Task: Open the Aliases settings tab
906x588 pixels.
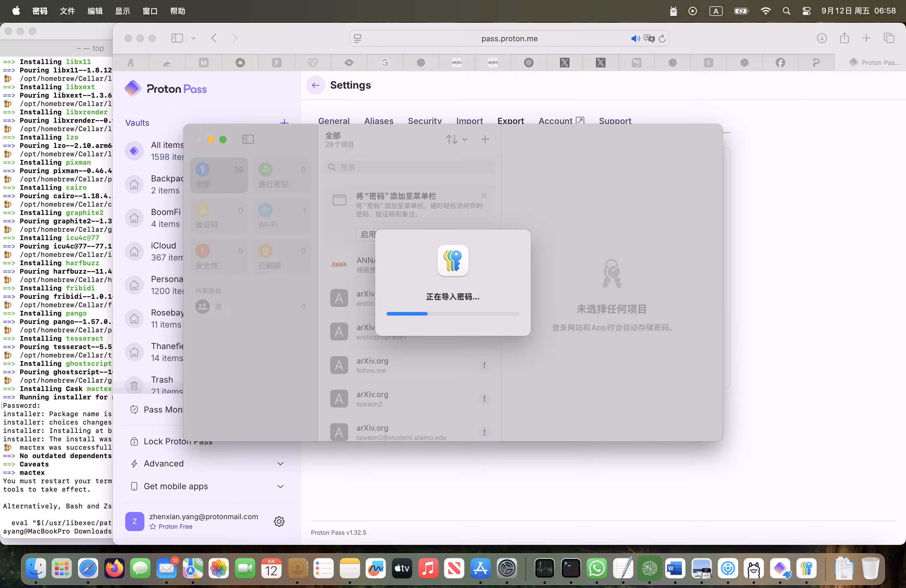Action: coord(379,121)
